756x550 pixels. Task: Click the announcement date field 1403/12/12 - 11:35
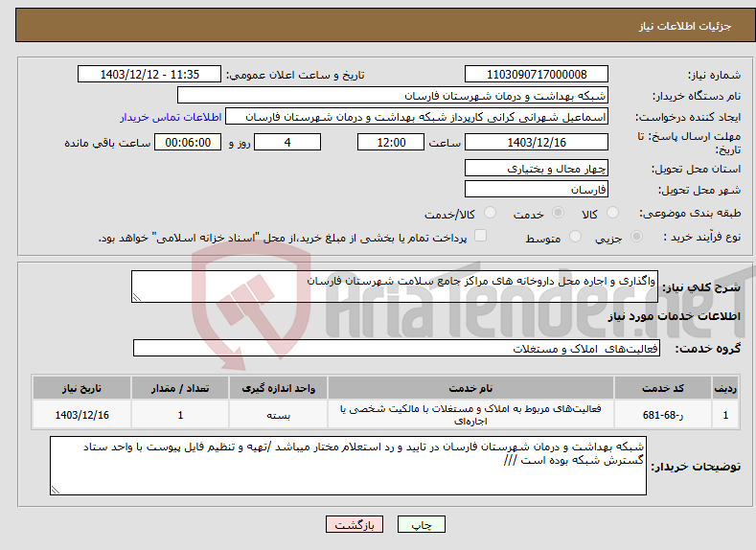pos(149,74)
